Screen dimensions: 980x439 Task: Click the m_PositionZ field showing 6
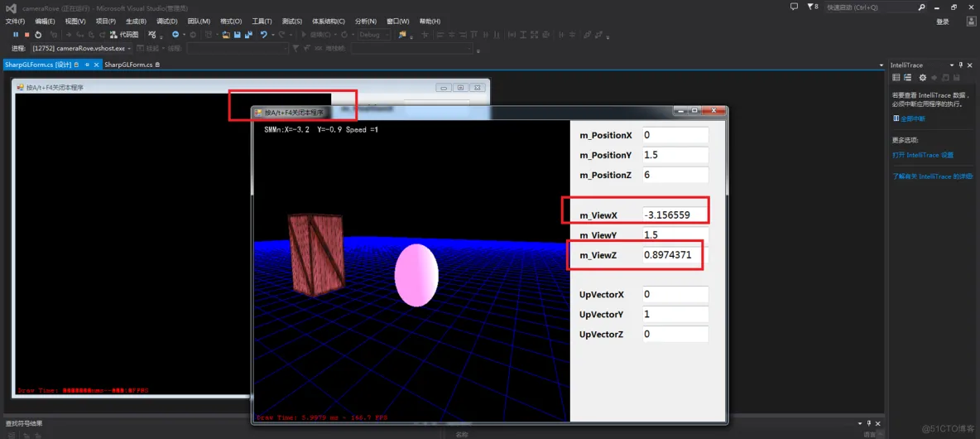[675, 175]
